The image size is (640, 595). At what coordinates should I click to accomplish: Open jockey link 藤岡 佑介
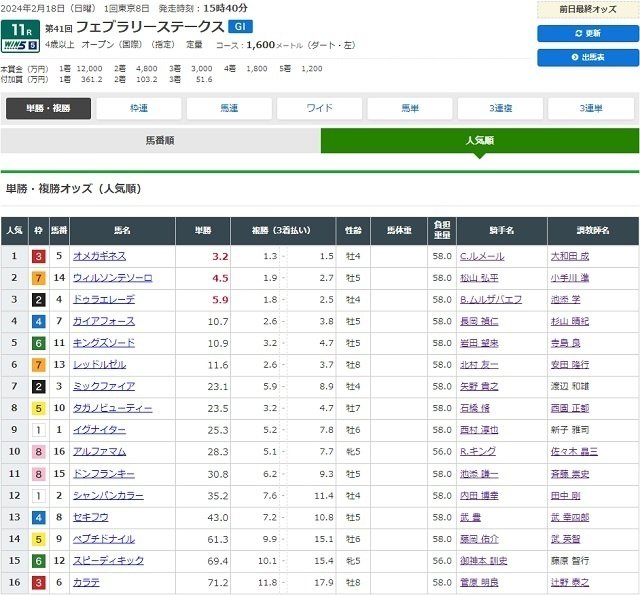click(479, 539)
